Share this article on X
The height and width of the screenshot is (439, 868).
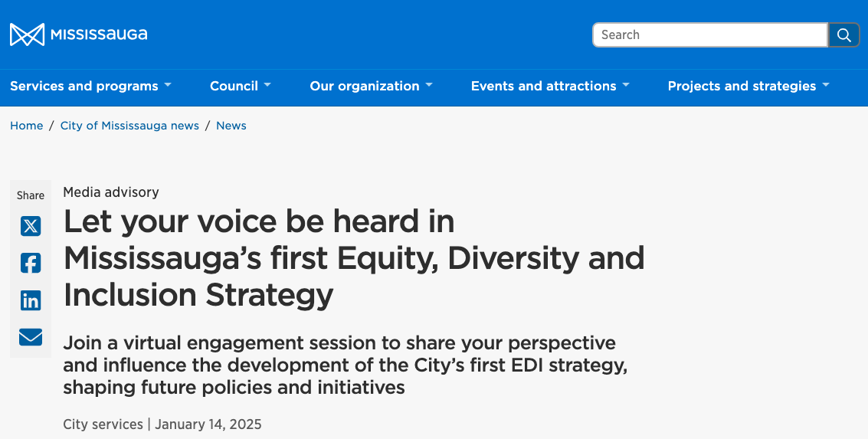(x=31, y=226)
